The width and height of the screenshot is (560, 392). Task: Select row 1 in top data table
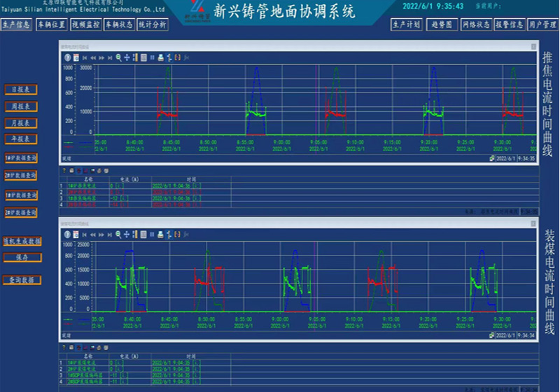[x=105, y=185]
